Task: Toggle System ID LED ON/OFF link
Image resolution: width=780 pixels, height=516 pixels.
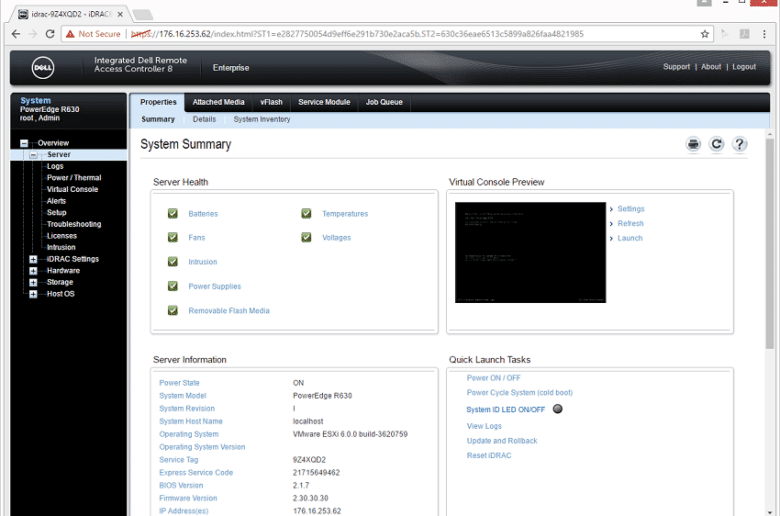Action: pos(505,410)
